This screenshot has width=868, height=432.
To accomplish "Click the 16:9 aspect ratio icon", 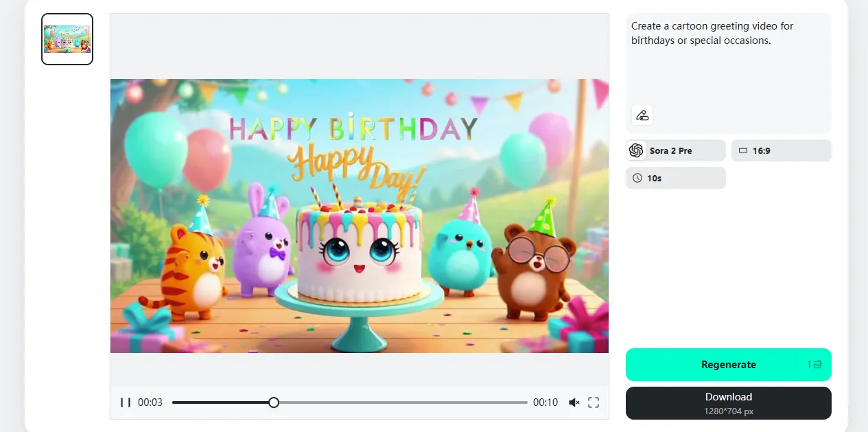I will tap(744, 150).
